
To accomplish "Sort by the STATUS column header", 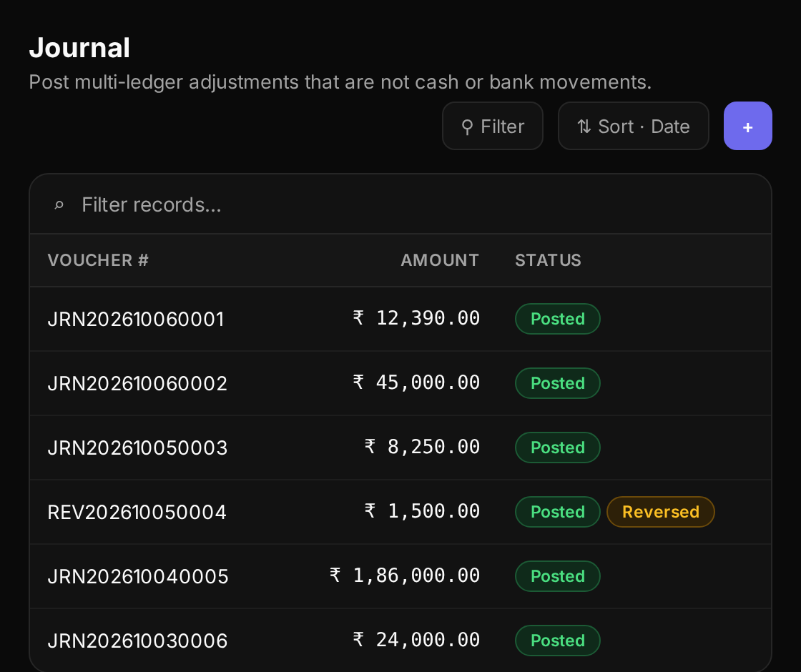I will pos(548,260).
